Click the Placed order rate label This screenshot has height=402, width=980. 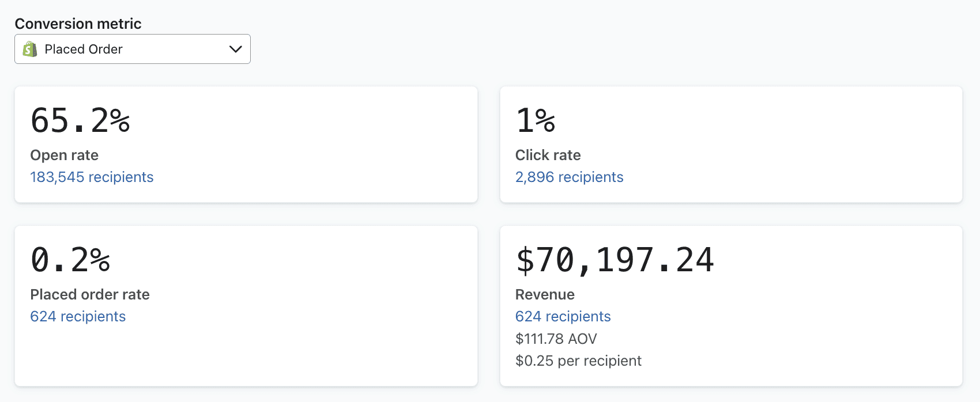[90, 294]
